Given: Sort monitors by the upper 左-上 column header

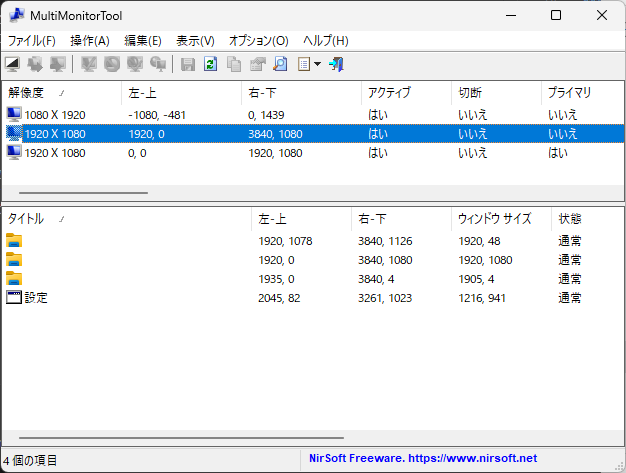Looking at the screenshot, I should point(182,93).
